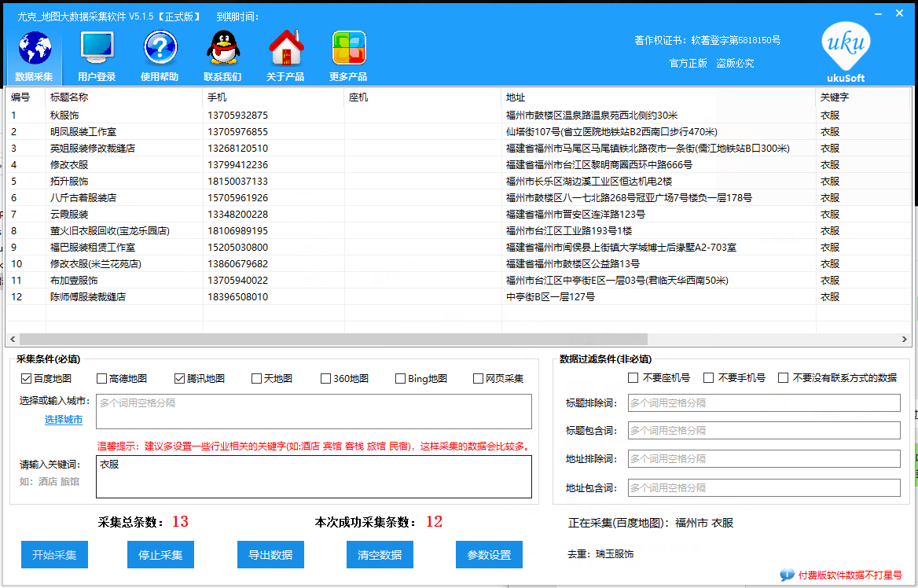The image size is (918, 588).
Task: Toggle the 不要座机号 filter checkbox
Action: pyautogui.click(x=633, y=378)
